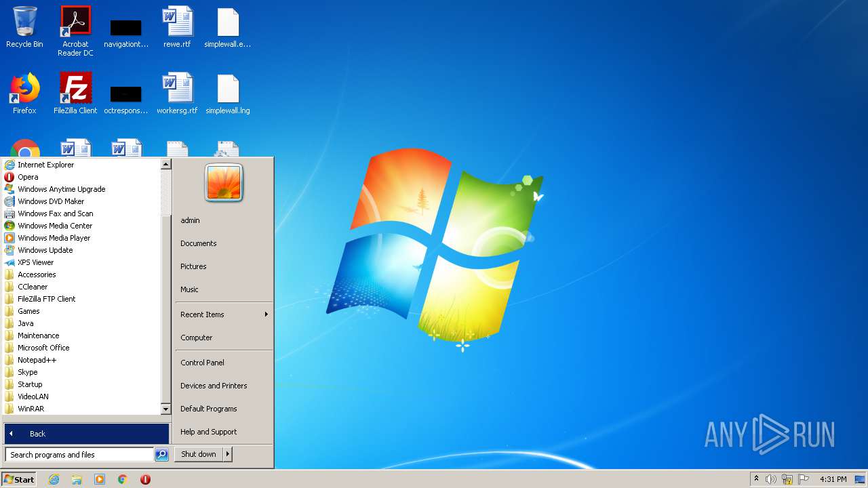Open the Shut down options arrow
868x488 pixels.
tap(228, 454)
